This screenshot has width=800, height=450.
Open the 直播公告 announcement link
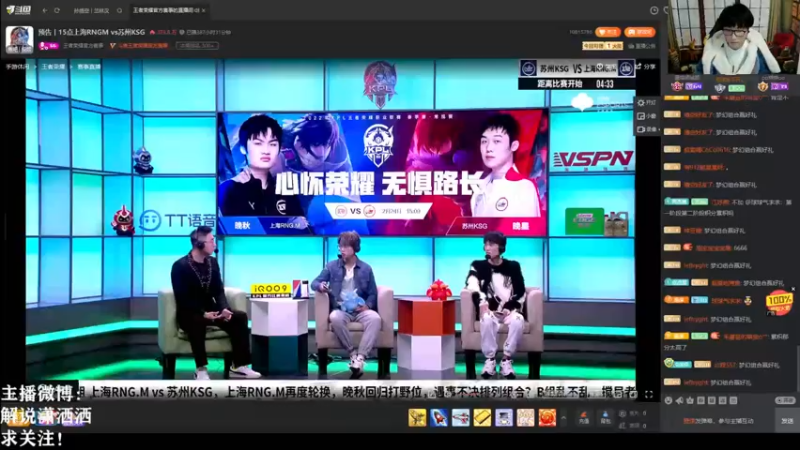click(x=642, y=46)
